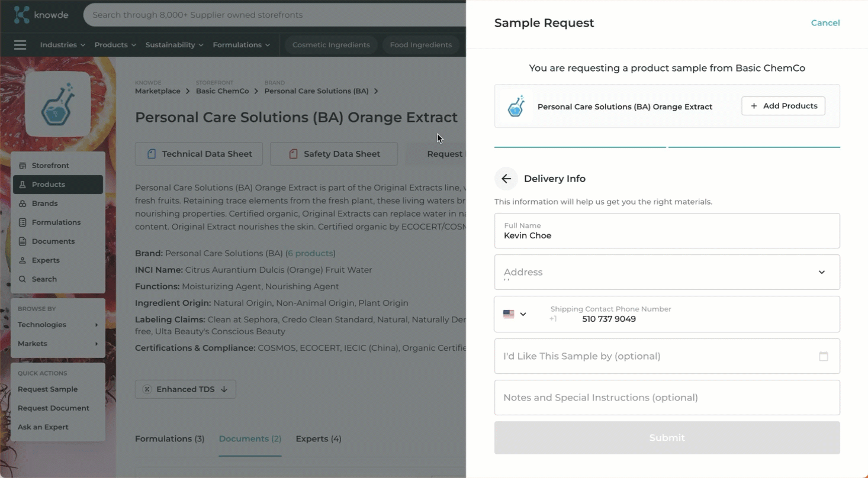Click the Experts sidebar icon
This screenshot has height=478, width=868.
(x=22, y=260)
